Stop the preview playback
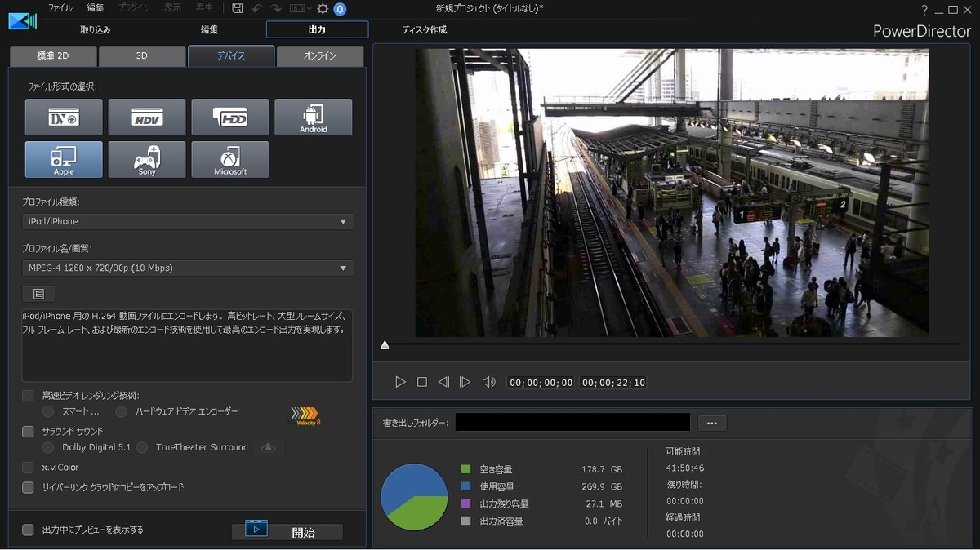Screen dimensions: 980x550 (422, 382)
